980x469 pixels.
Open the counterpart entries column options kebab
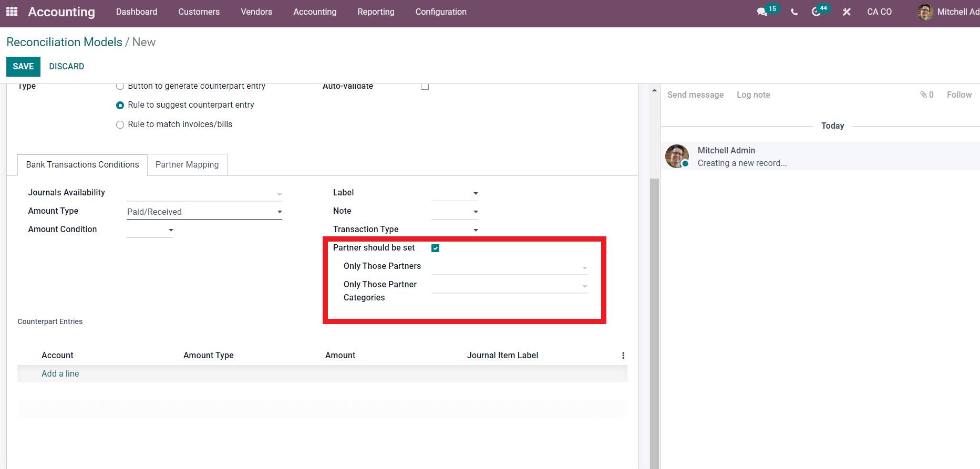623,356
